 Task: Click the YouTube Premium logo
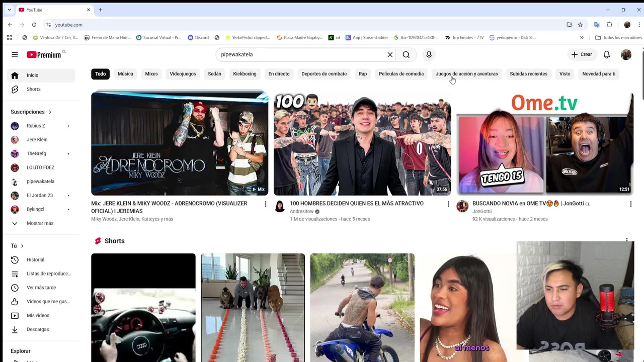coord(44,54)
